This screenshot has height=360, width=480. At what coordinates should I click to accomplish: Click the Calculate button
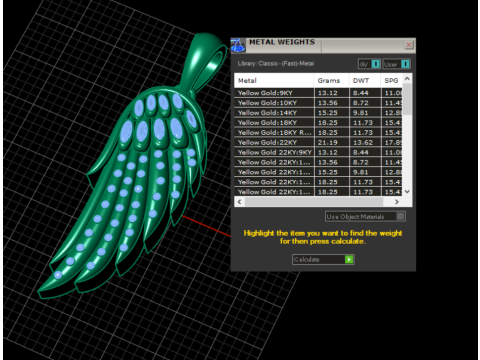click(323, 259)
